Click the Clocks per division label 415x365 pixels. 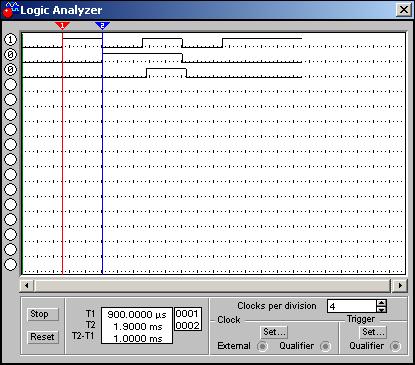277,306
